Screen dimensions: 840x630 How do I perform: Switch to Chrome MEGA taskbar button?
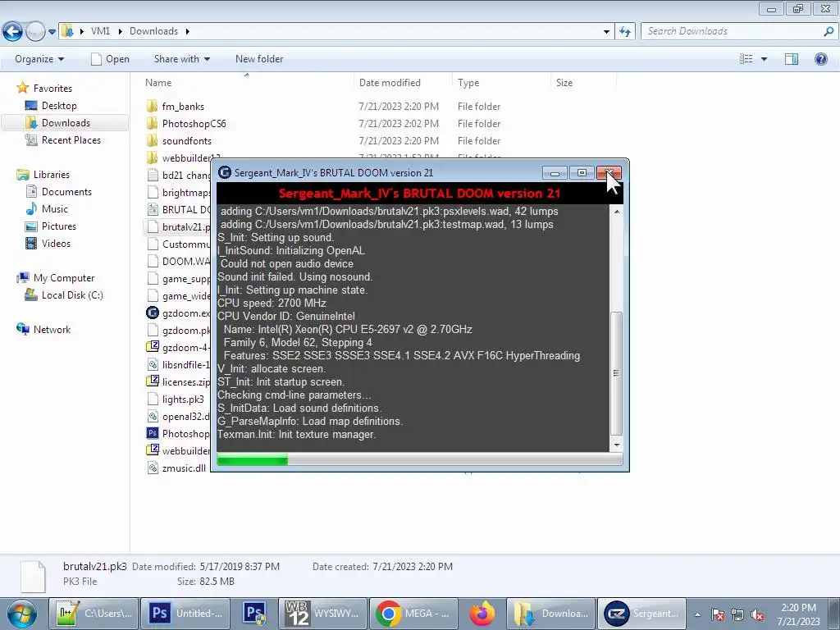point(414,614)
